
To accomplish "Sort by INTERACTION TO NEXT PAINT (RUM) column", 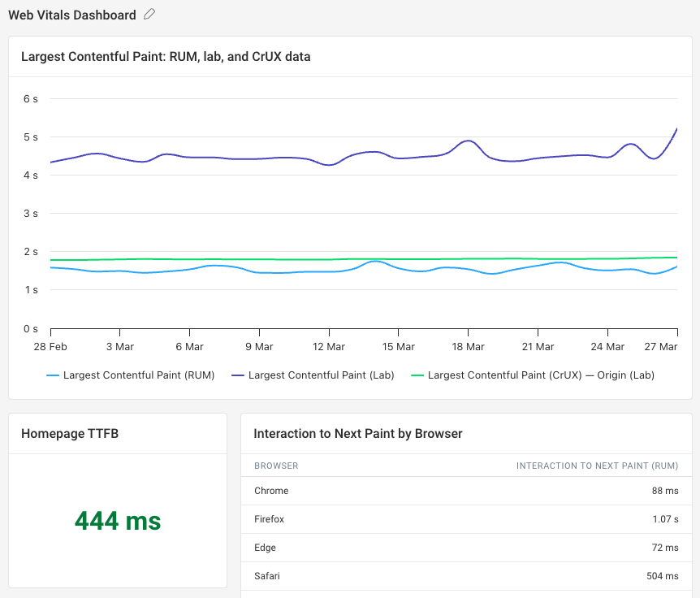I will pyautogui.click(x=598, y=466).
